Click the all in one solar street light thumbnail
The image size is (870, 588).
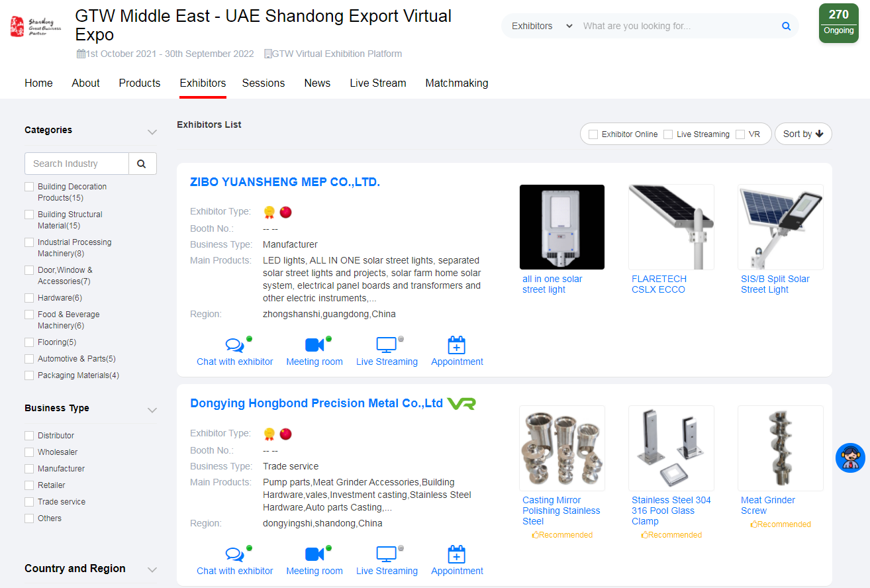coord(562,227)
